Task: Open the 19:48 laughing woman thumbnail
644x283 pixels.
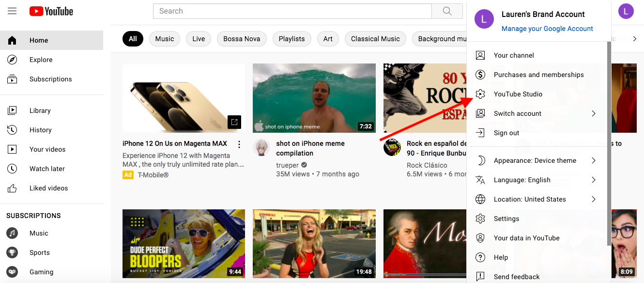Action: 314,244
